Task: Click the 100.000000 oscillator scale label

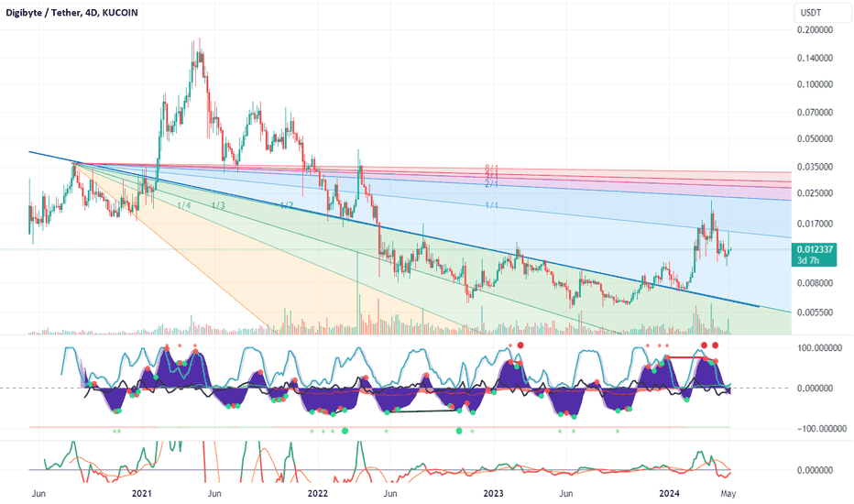Action: tap(820, 348)
